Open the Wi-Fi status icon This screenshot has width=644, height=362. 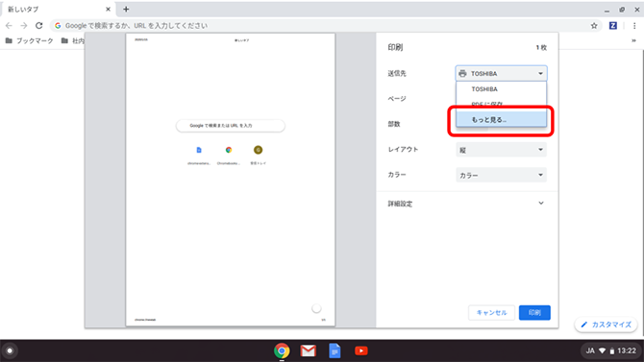602,350
